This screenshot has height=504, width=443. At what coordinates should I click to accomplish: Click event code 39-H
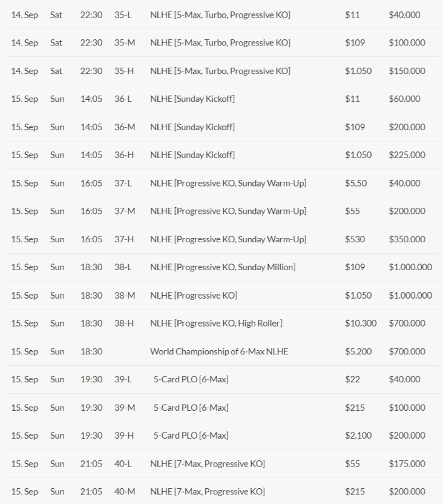[124, 436]
